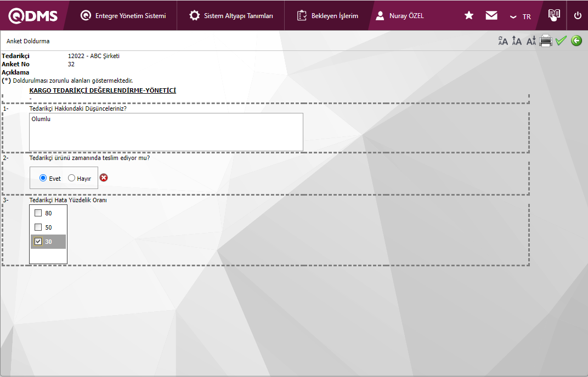Click the question text Tedarikçi Hata Yüzdelik Oranı
Viewport: 588px width, 377px height.
pyautogui.click(x=68, y=200)
